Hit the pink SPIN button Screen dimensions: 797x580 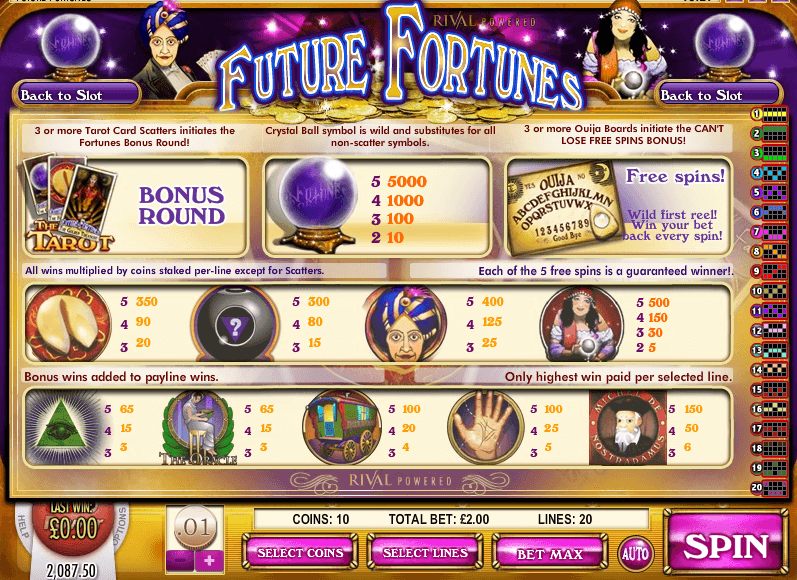coord(725,545)
